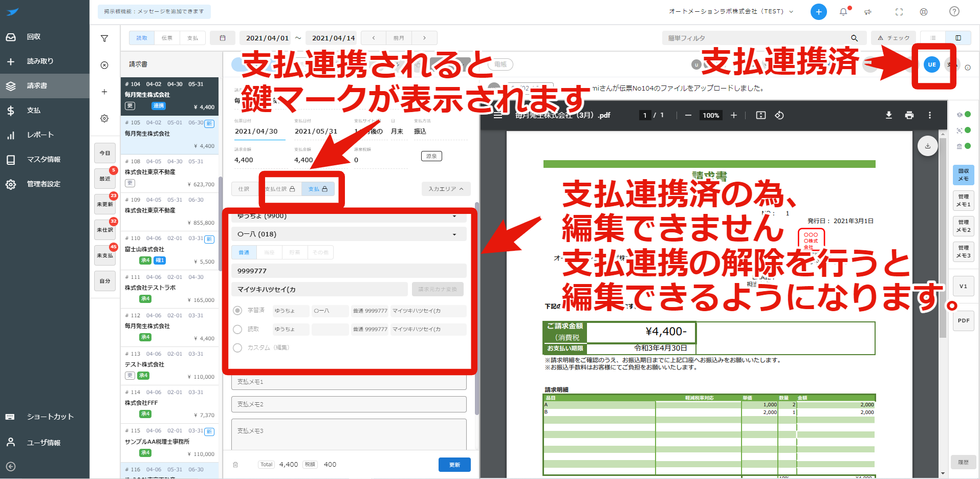Screen dimensions: 980x479
Task: Switch to list view layout icon
Action: (x=933, y=38)
